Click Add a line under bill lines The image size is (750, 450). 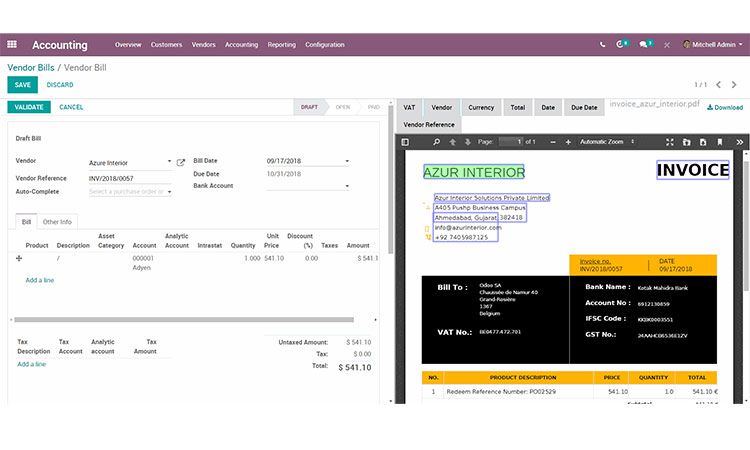(40, 280)
